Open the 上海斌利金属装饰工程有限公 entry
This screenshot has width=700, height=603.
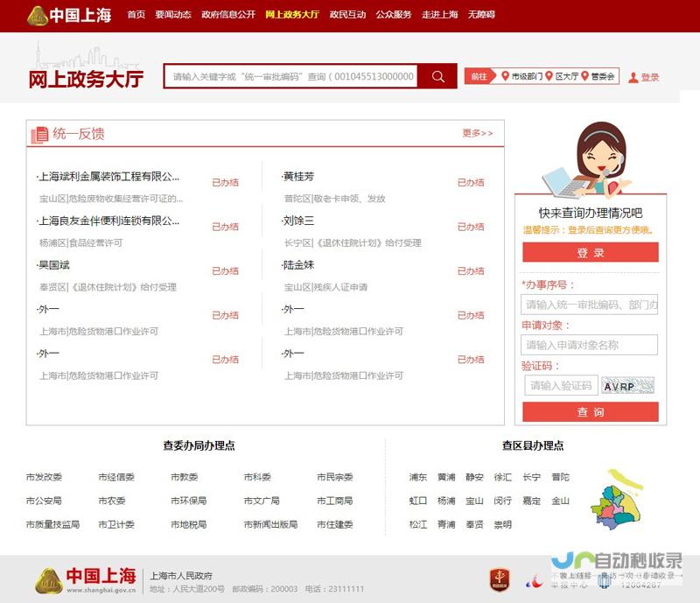tap(108, 177)
